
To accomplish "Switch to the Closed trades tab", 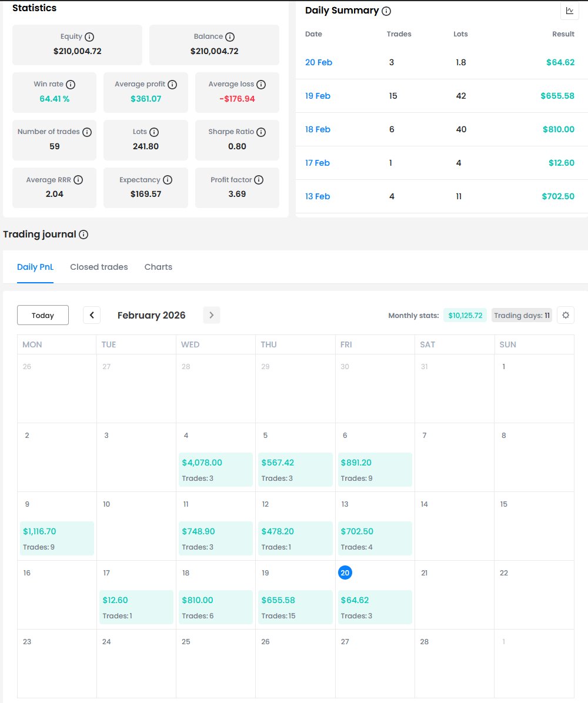I will 99,267.
